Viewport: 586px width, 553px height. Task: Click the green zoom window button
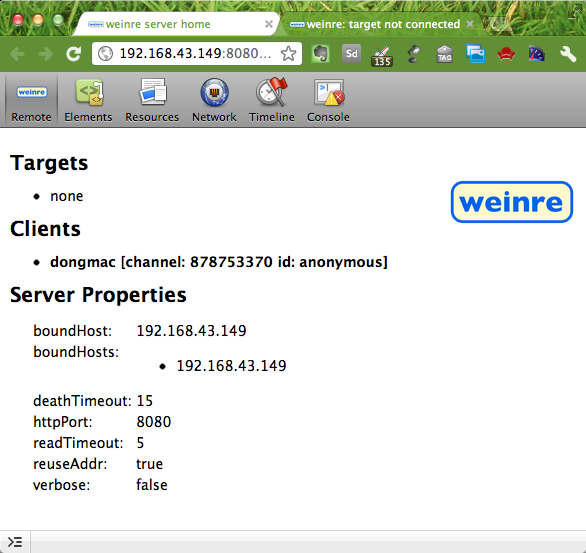58,19
